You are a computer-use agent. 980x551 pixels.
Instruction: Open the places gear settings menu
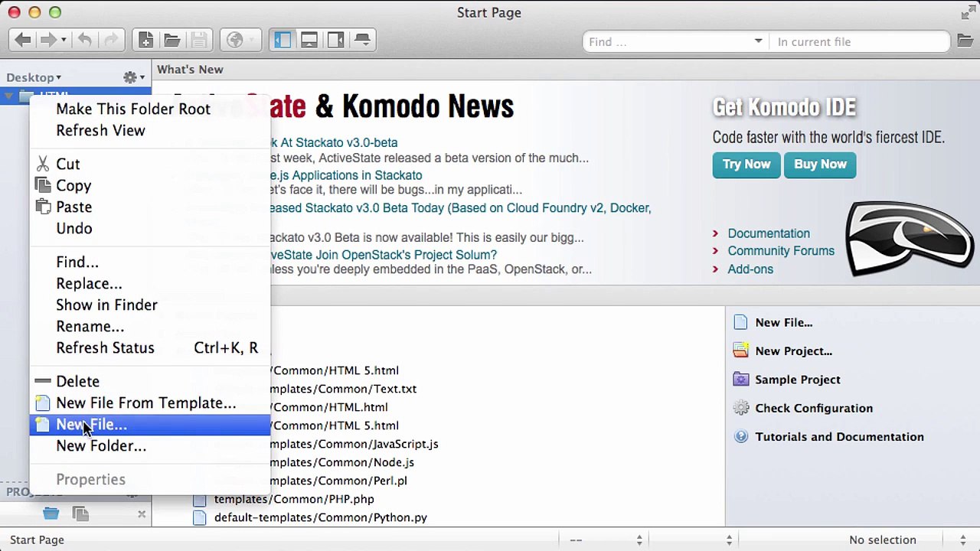click(x=134, y=77)
